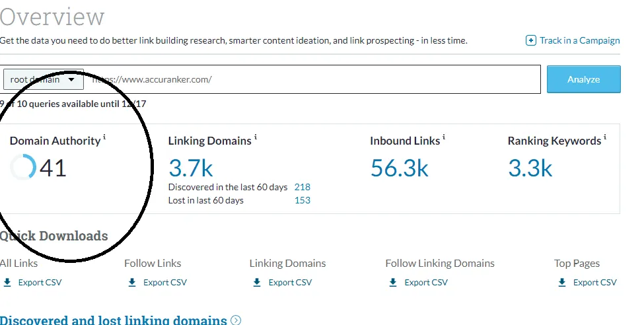Open the Track in a Campaign link

[579, 40]
